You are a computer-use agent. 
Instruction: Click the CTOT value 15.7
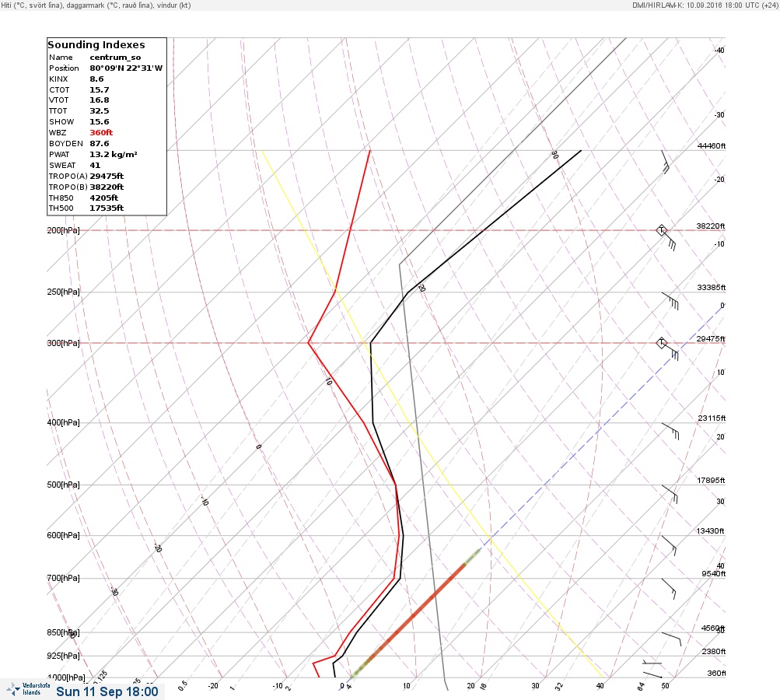(100, 90)
